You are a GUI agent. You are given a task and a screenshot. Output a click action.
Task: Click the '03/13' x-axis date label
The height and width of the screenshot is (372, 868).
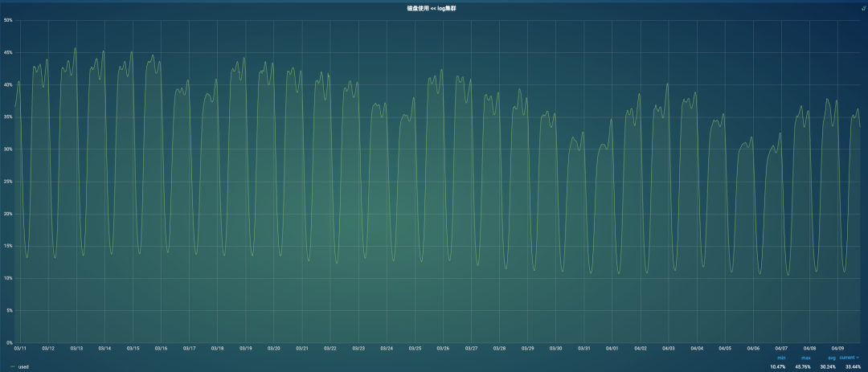tap(77, 348)
